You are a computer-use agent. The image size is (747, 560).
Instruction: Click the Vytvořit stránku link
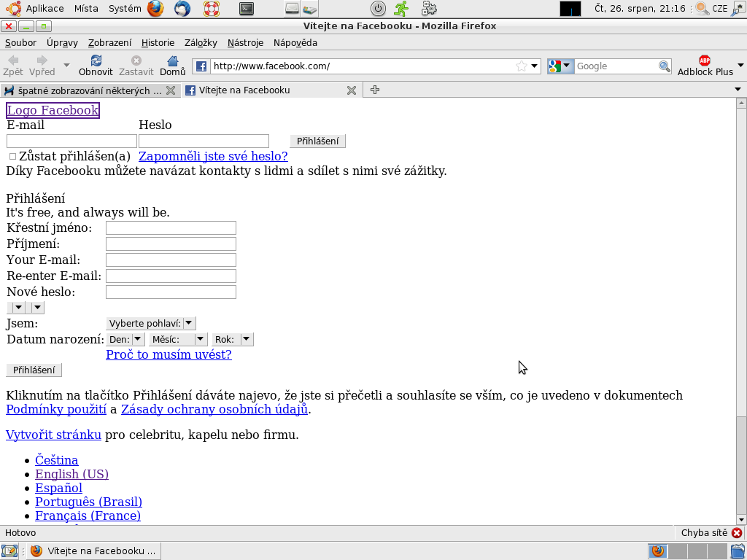[53, 435]
